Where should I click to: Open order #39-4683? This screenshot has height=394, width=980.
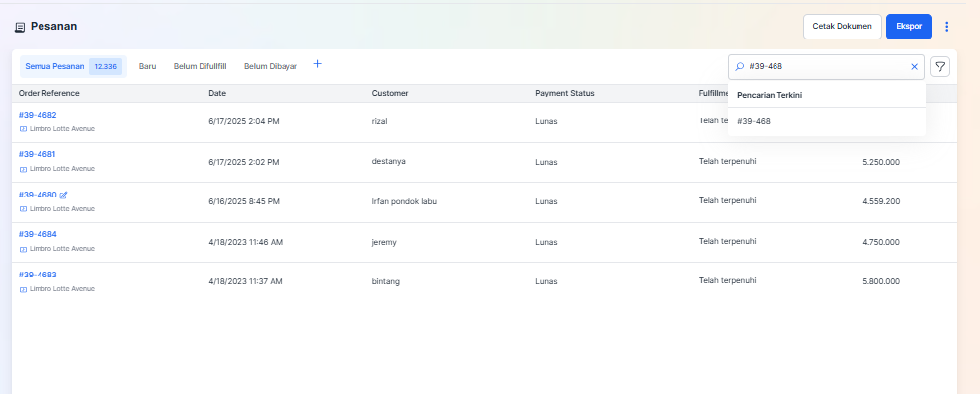click(38, 275)
